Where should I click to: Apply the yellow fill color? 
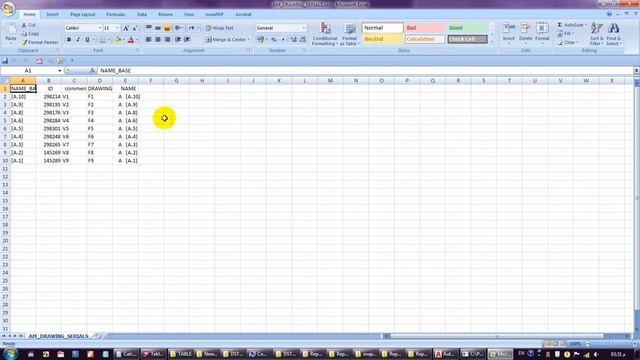click(118, 40)
